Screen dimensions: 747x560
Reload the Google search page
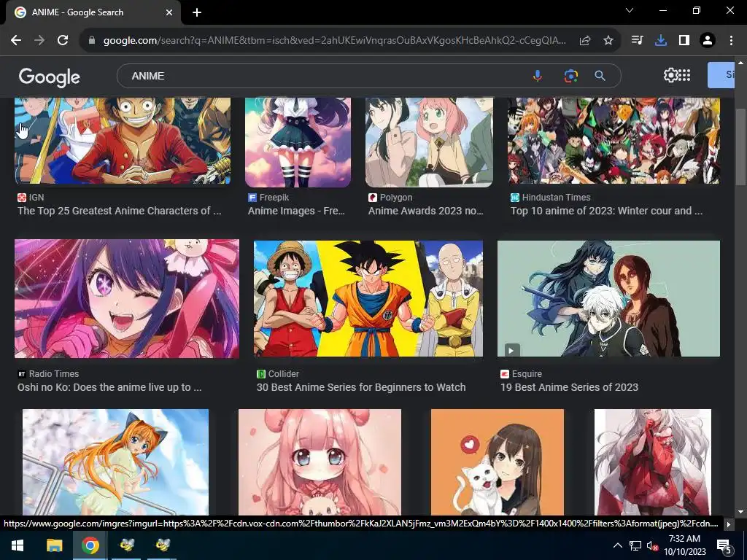63,41
